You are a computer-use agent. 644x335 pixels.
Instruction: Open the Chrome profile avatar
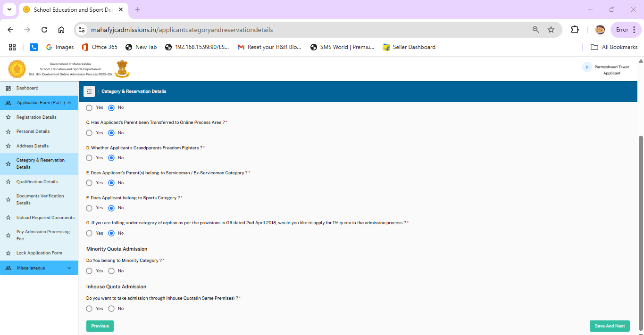click(x=600, y=30)
